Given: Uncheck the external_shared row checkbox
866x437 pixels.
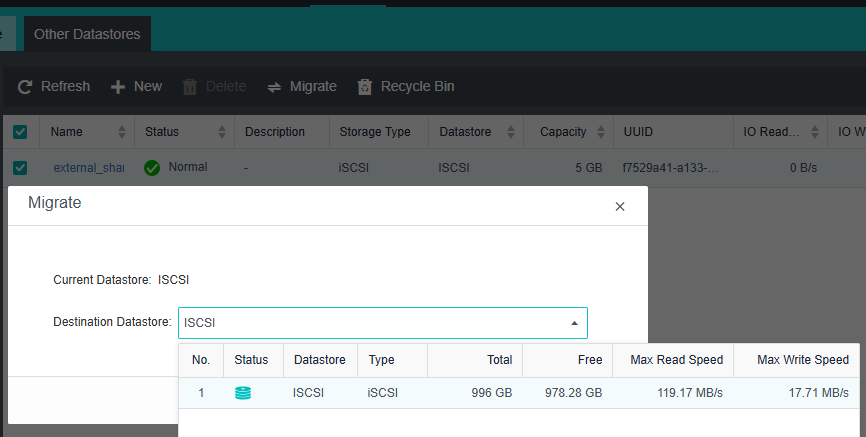Looking at the screenshot, I should coord(20,168).
